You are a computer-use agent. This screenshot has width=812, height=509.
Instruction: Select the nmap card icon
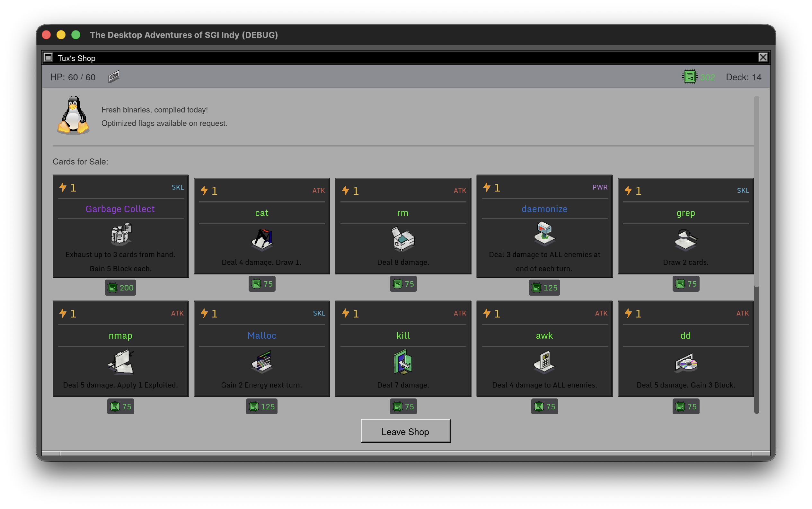120,362
